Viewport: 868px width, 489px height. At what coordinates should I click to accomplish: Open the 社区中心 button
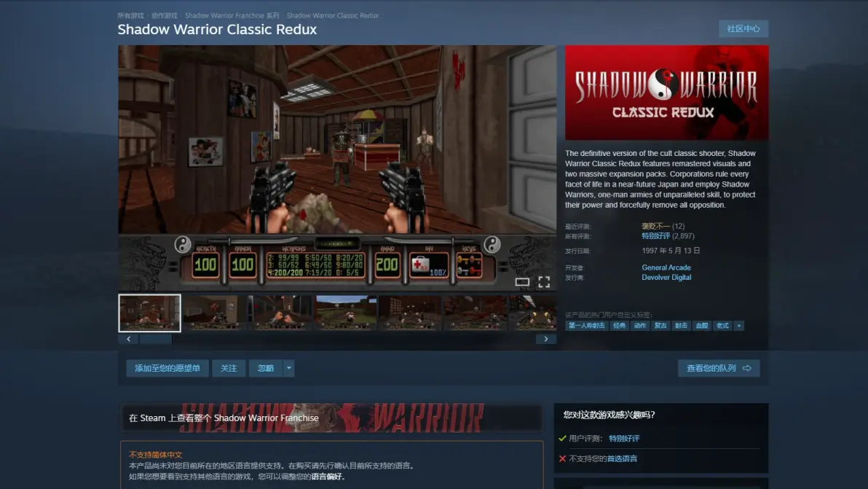tap(743, 29)
